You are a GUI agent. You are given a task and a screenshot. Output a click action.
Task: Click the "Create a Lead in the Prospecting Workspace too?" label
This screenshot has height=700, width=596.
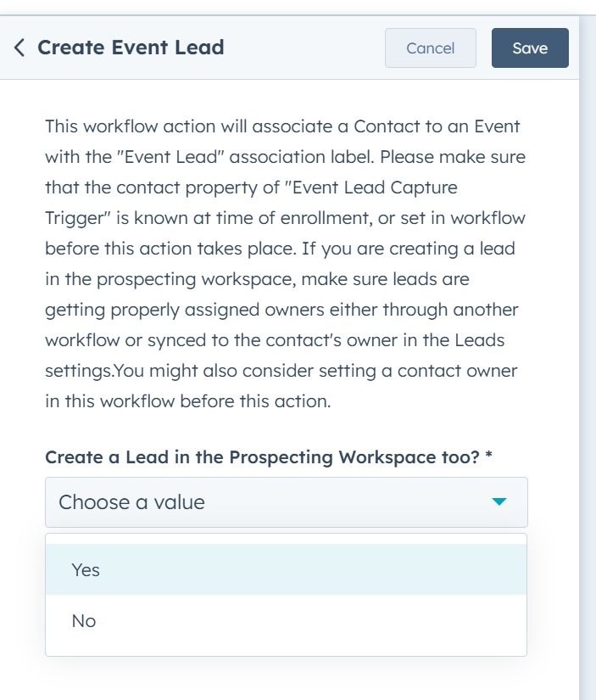pos(262,457)
